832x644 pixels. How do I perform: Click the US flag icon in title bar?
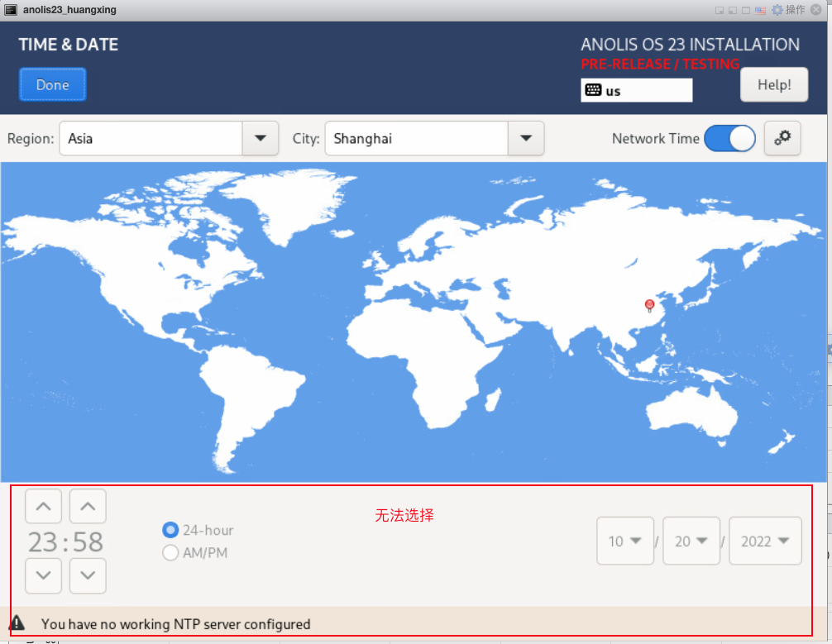pos(760,10)
